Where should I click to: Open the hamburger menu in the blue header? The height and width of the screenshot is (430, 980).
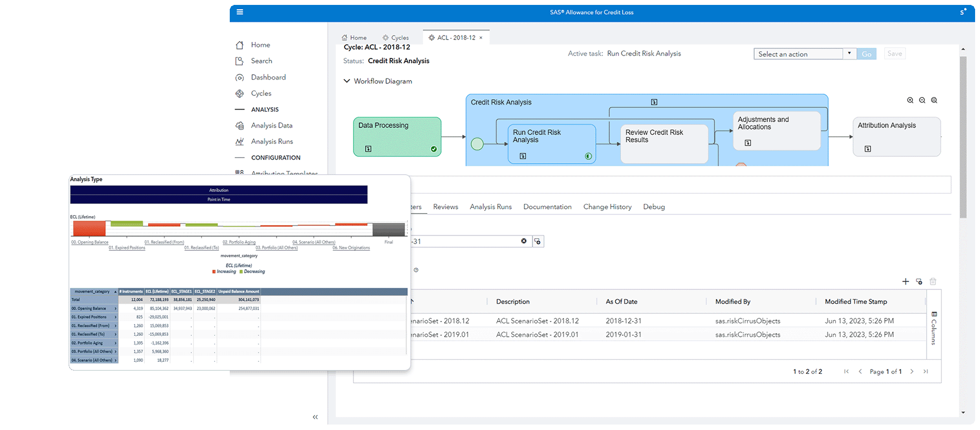(x=240, y=12)
